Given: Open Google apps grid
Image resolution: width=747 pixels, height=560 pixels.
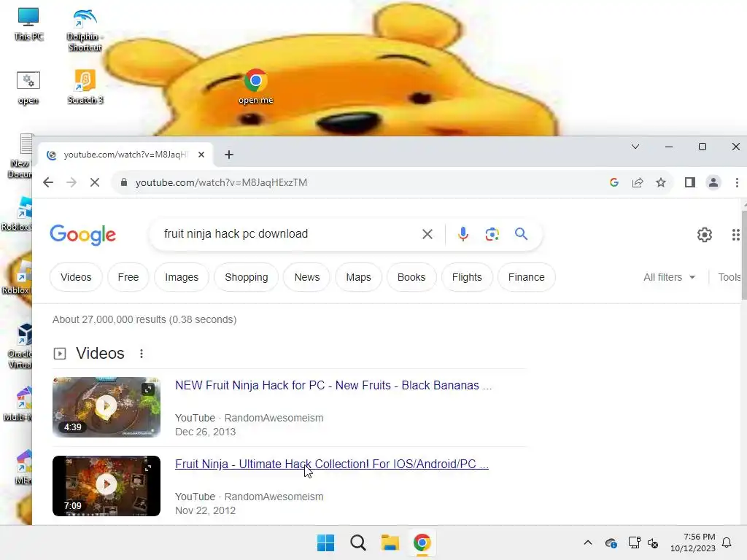Looking at the screenshot, I should (736, 234).
